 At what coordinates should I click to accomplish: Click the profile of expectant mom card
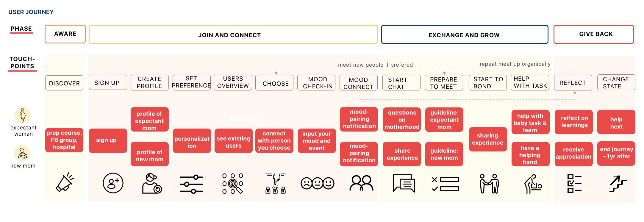150,119
